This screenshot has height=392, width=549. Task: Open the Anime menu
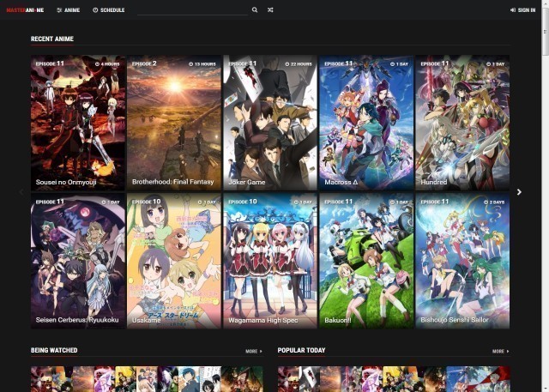point(69,10)
